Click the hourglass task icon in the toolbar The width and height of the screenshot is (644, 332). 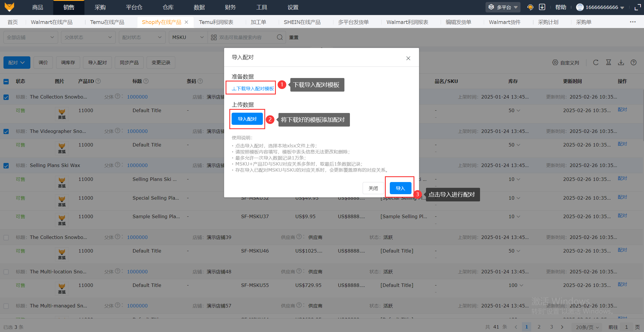608,62
